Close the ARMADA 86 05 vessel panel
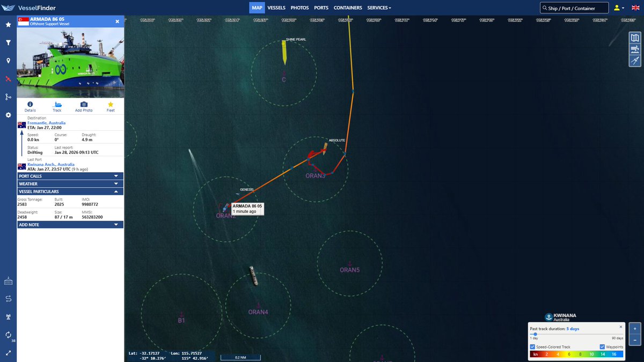 click(118, 21)
